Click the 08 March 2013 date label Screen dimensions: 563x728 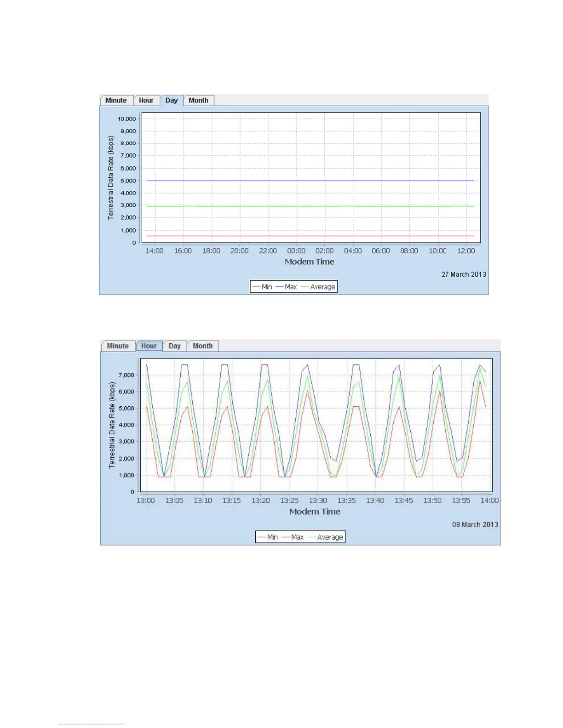[475, 524]
